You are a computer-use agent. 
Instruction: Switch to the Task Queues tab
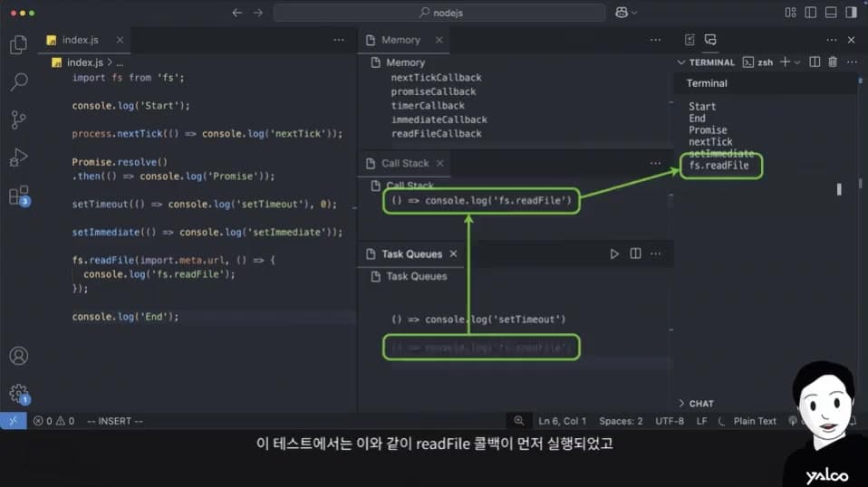pyautogui.click(x=411, y=253)
